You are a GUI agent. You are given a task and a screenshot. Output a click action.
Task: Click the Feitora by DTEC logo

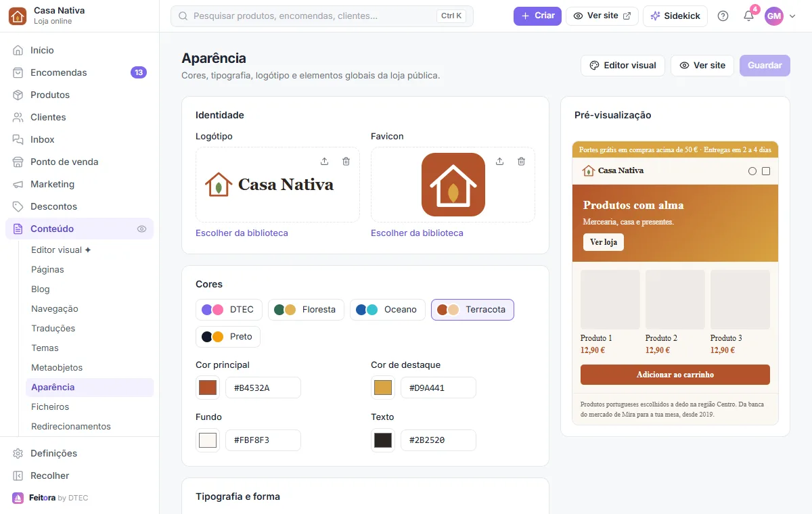[x=50, y=498]
